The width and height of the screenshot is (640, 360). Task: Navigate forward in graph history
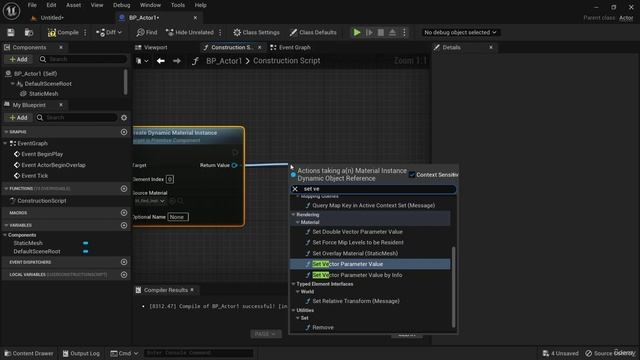pyautogui.click(x=177, y=61)
